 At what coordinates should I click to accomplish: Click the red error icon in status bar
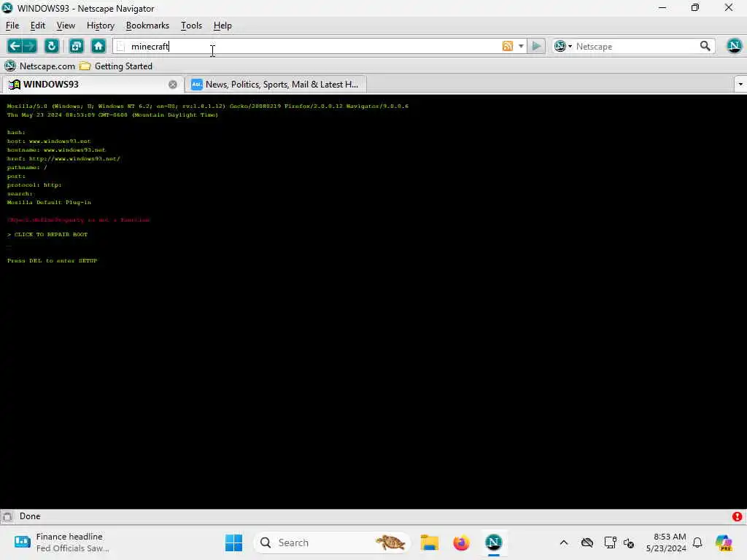coord(737,516)
